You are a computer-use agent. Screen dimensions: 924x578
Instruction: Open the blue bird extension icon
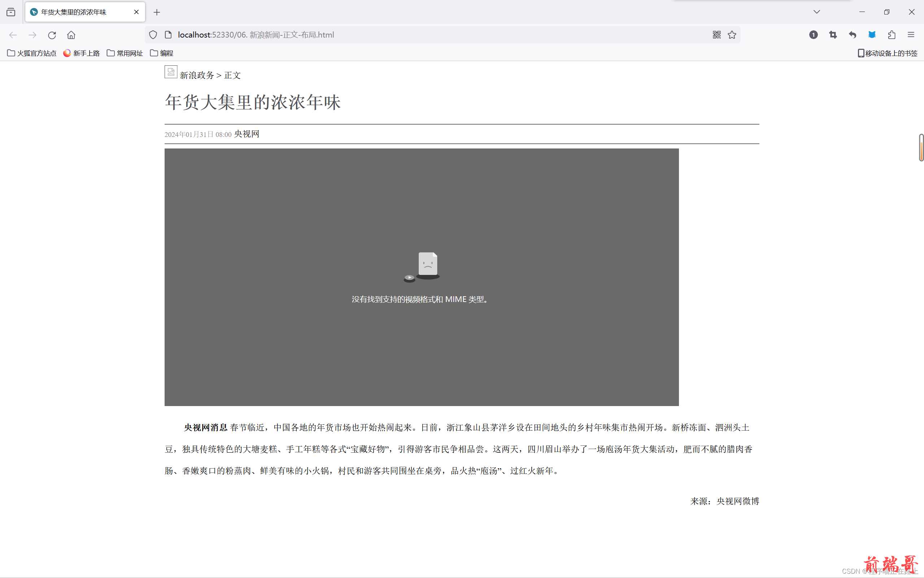pos(872,35)
